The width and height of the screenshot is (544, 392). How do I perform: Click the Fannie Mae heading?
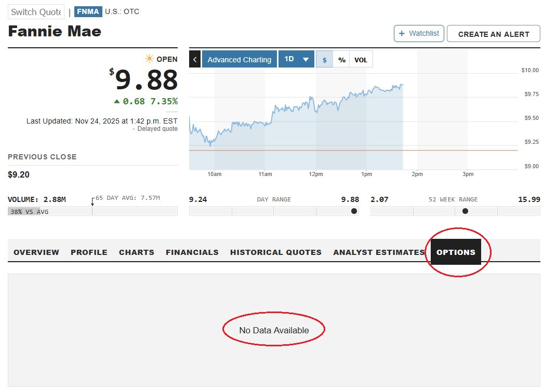[x=55, y=32]
